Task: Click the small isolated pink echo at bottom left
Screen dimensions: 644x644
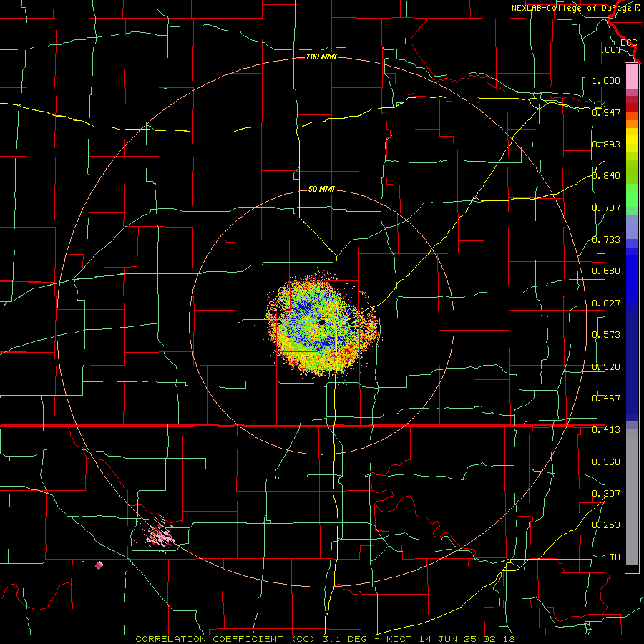Action: click(99, 565)
